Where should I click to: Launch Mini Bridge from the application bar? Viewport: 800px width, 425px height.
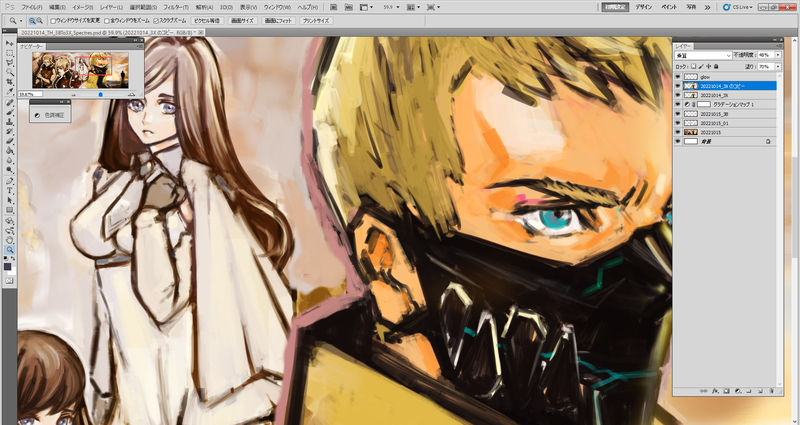(348, 7)
